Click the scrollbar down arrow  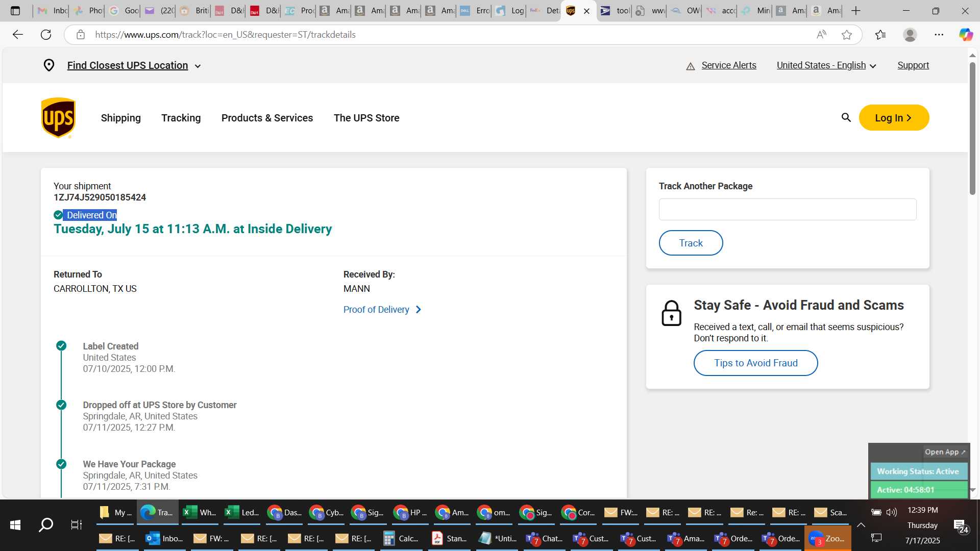click(x=972, y=490)
